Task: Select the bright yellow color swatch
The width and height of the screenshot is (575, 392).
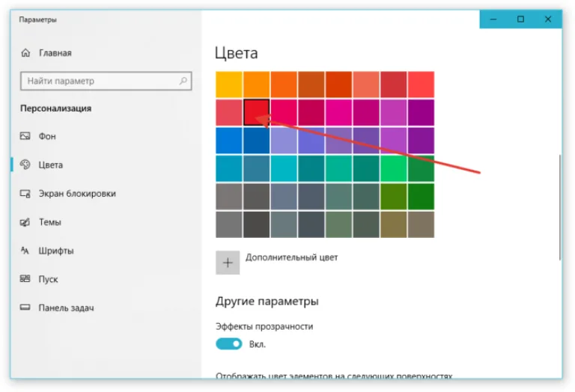Action: pyautogui.click(x=229, y=85)
